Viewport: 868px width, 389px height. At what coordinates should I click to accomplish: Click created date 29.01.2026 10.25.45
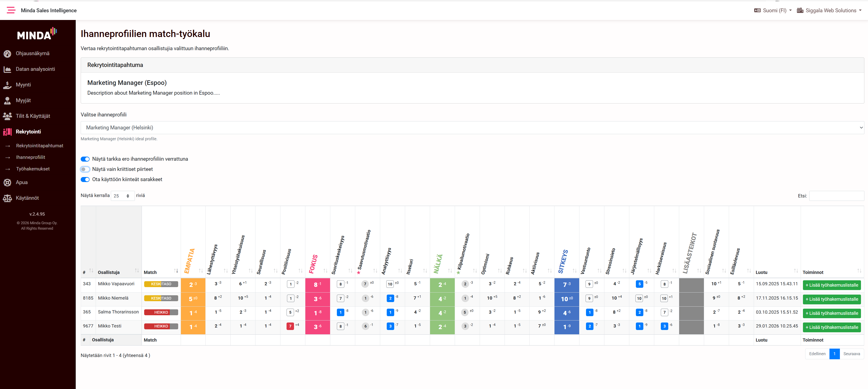click(777, 326)
